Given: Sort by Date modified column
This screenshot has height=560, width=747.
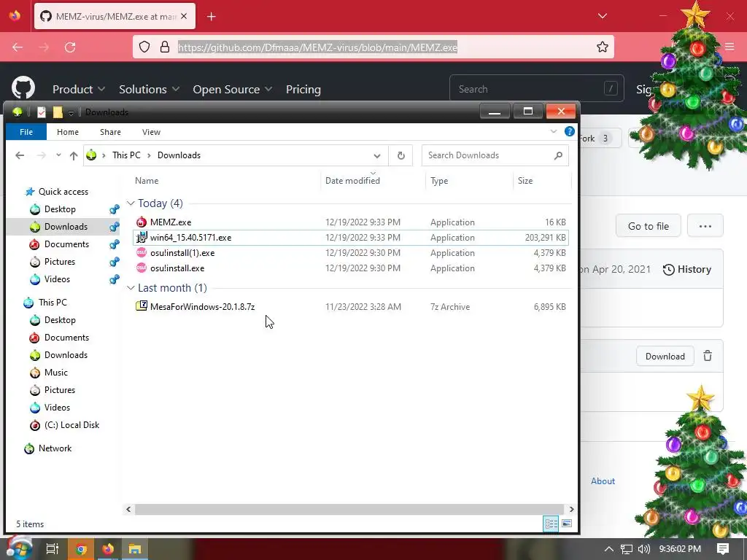Looking at the screenshot, I should click(x=373, y=180).
